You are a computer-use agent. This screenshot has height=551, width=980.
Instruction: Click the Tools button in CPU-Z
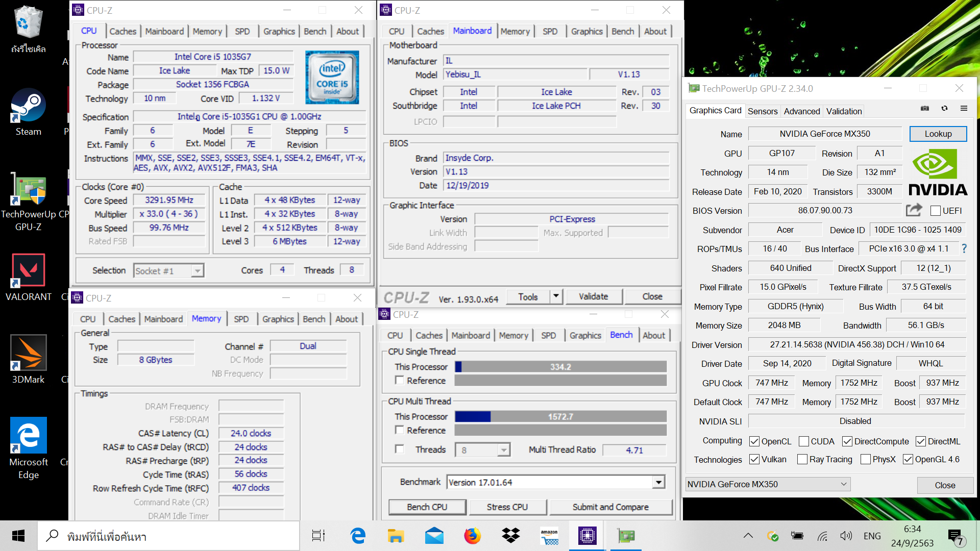528,296
